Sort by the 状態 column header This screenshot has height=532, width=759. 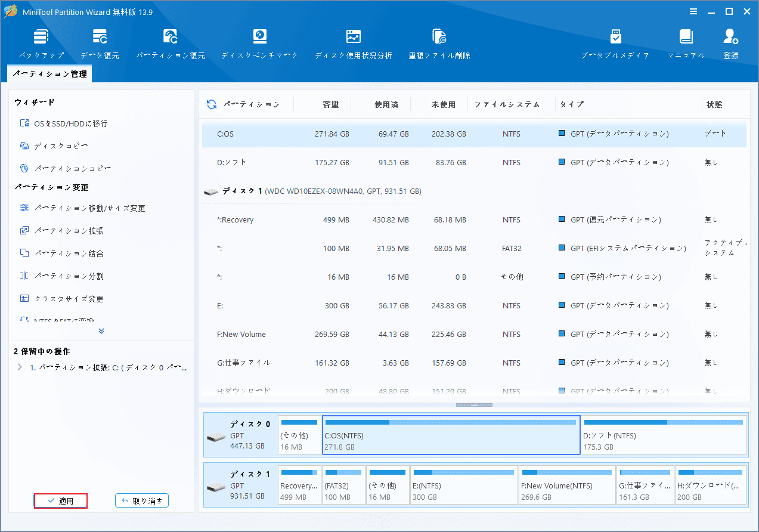click(714, 104)
